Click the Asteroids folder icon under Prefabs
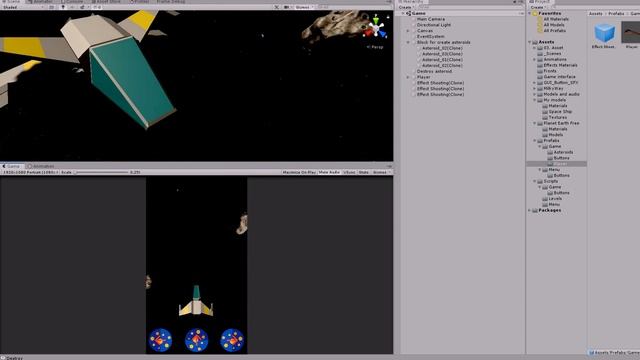 coord(550,152)
